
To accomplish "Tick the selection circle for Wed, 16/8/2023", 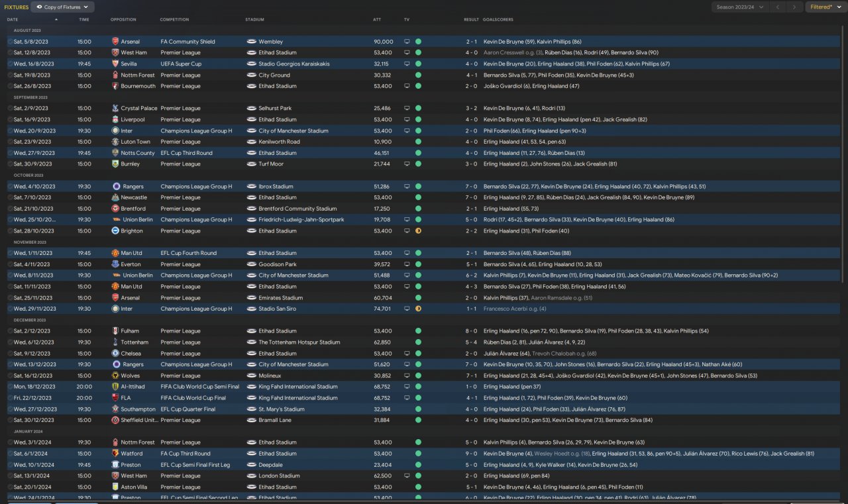I will tap(10, 64).
